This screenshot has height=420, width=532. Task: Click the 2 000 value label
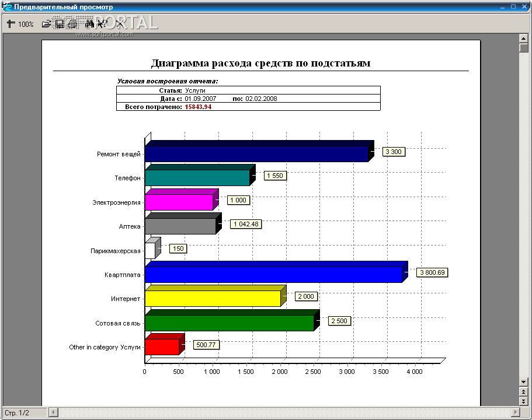coord(306,296)
